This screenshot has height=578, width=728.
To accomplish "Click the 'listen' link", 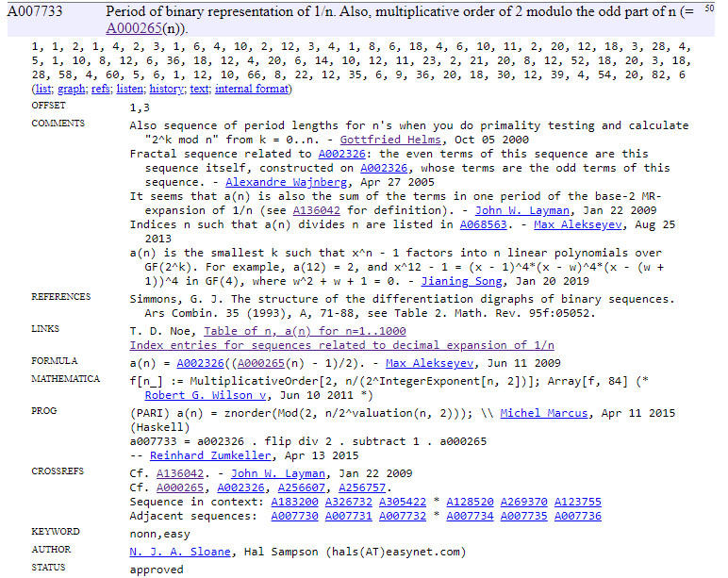I will (129, 89).
